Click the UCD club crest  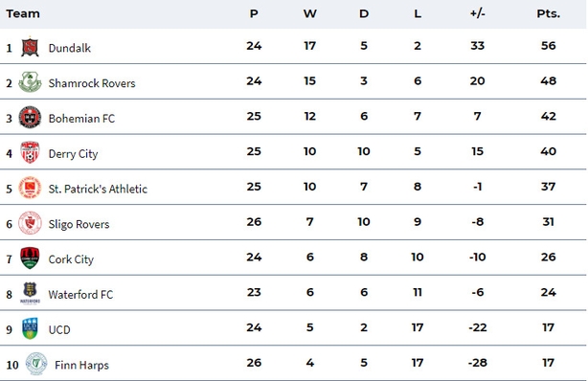[x=30, y=328]
